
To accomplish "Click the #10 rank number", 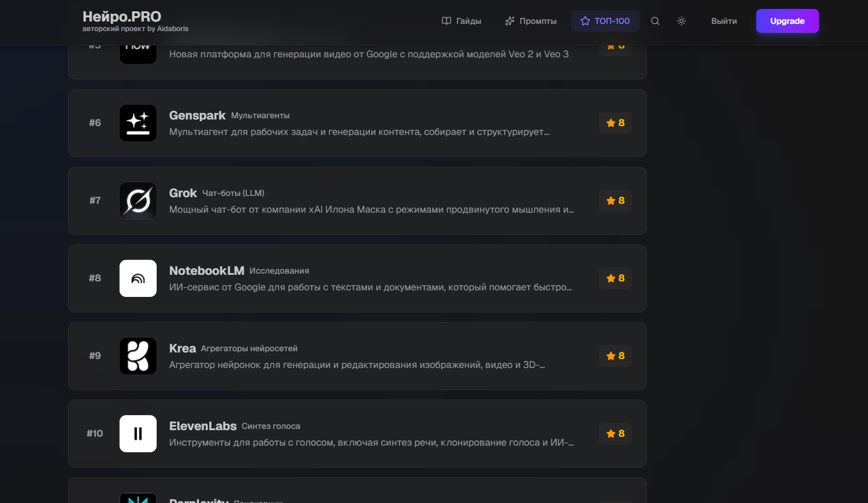I will (x=95, y=434).
